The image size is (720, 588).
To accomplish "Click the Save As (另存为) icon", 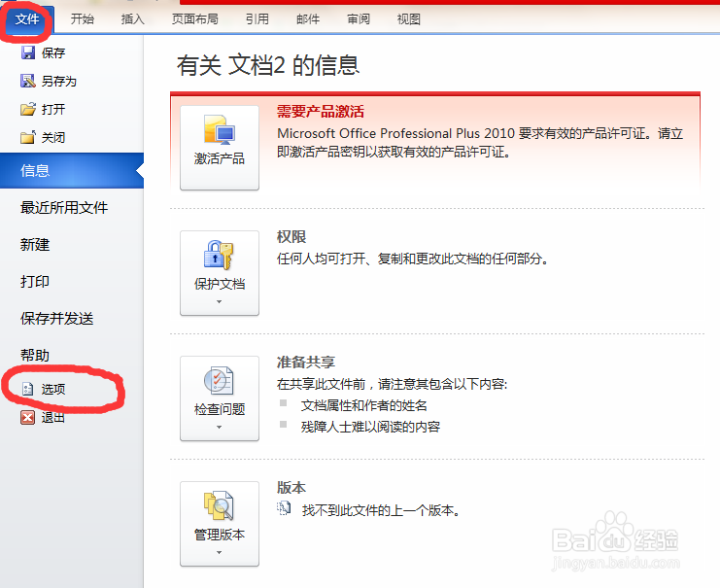I will 27,81.
